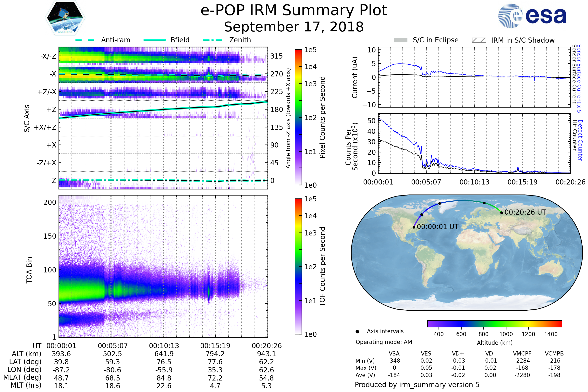
Task: Click the ESA logo
Action: (532, 16)
